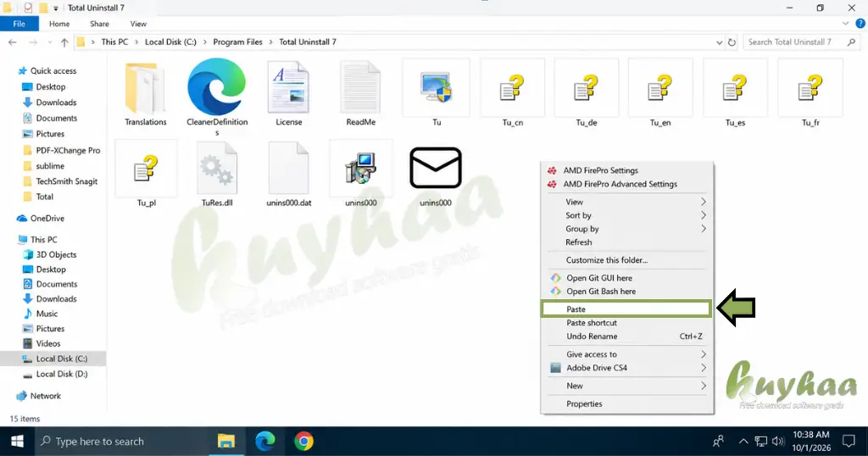Click the Back navigation arrow
The width and height of the screenshot is (868, 456).
[x=12, y=42]
